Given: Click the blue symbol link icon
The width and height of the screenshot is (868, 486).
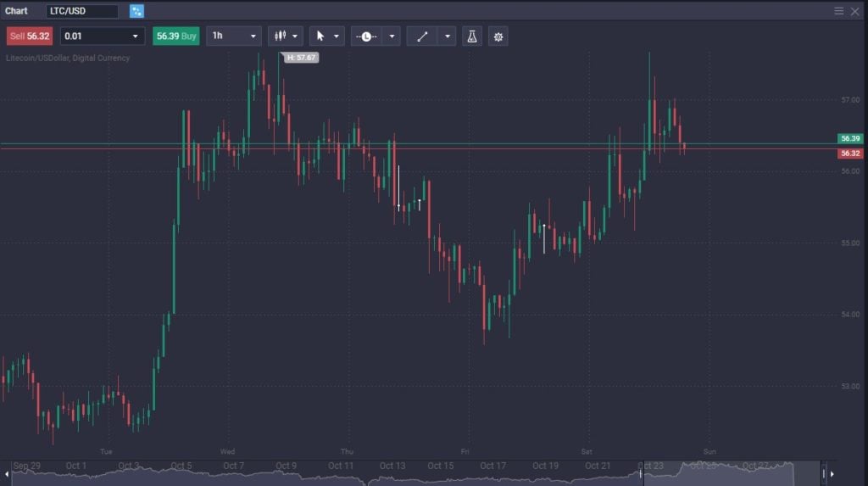Looking at the screenshot, I should tap(136, 10).
